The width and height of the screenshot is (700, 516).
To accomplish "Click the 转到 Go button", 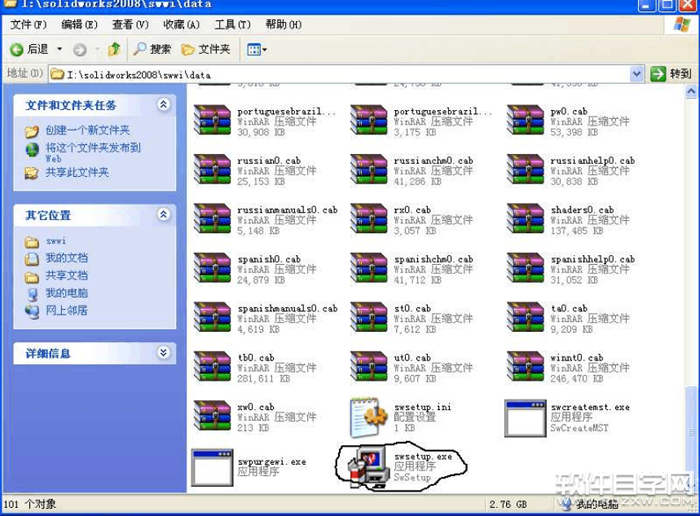I will pos(671,74).
